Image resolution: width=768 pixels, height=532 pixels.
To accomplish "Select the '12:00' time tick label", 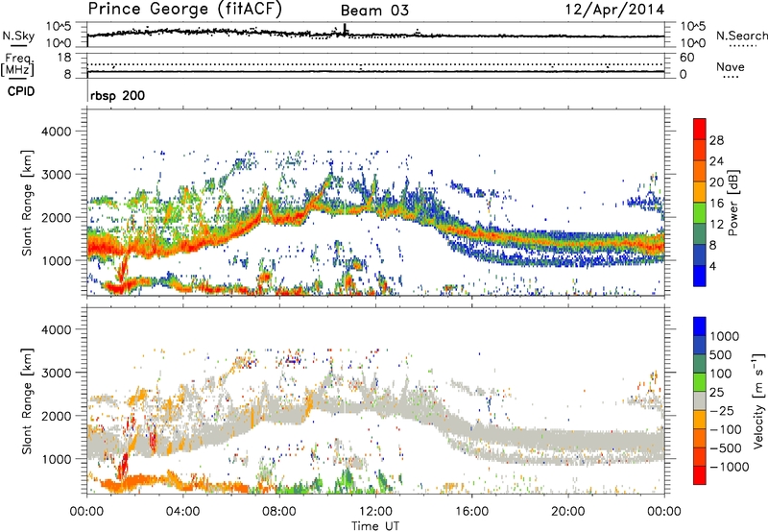I will click(375, 512).
